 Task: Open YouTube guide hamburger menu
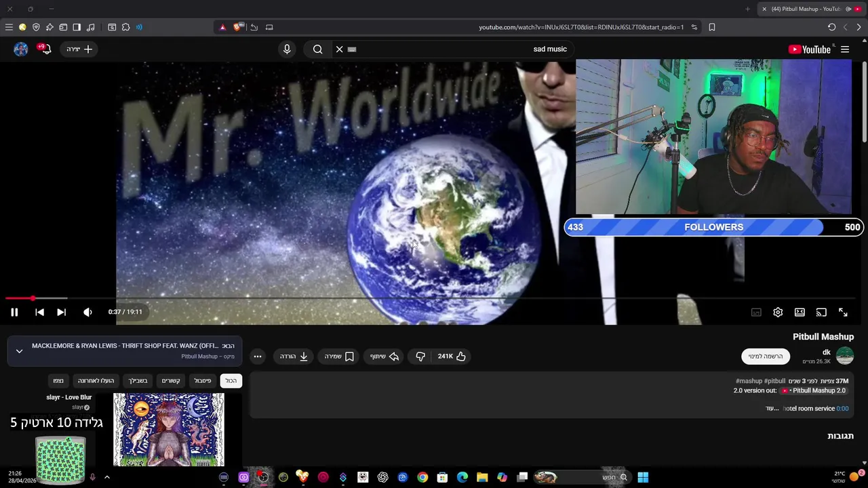pyautogui.click(x=845, y=49)
